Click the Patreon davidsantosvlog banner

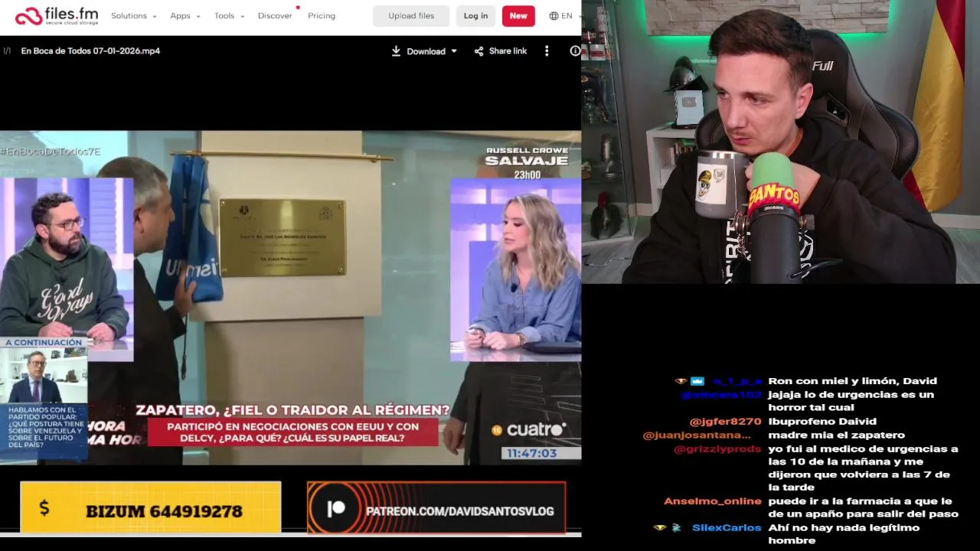click(436, 507)
